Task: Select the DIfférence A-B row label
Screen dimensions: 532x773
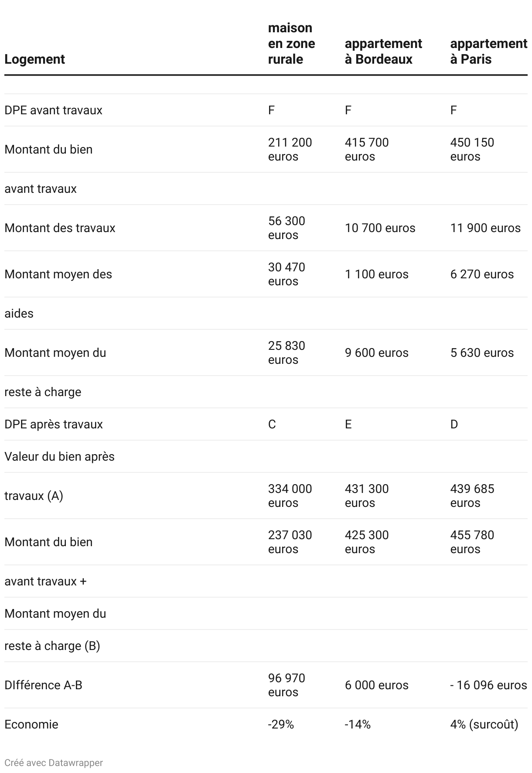Action: click(43, 685)
